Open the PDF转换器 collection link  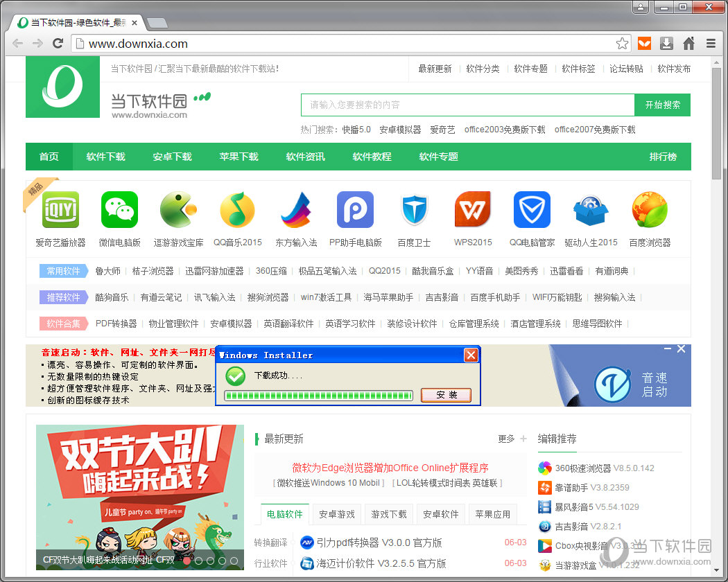coord(116,324)
